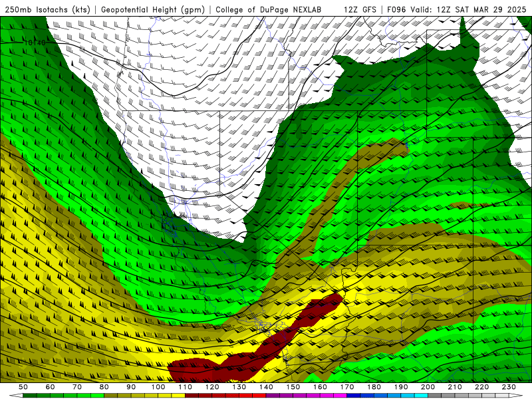Click the '200' value on the legend
The height and width of the screenshot is (399, 532).
click(428, 387)
